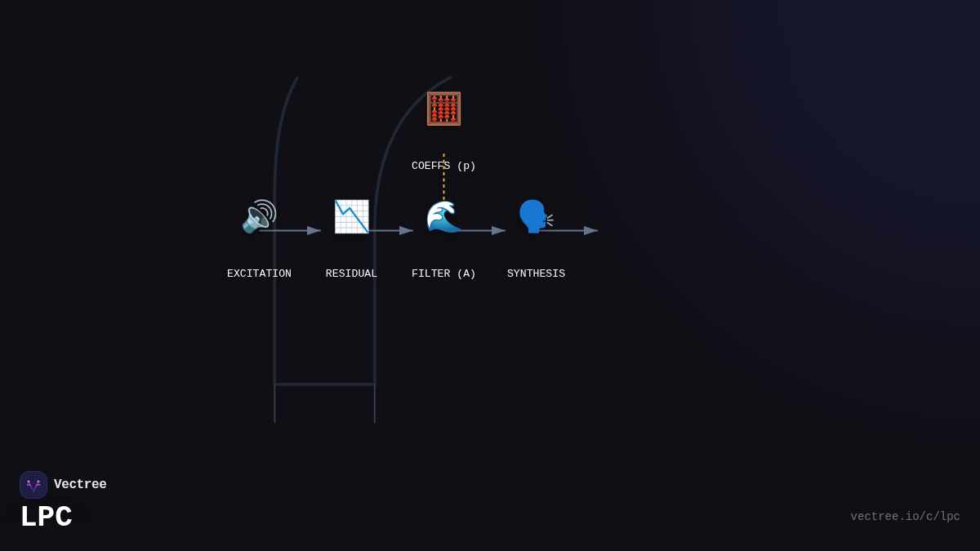Select the RESIDUAL text label
The width and height of the screenshot is (980, 551).
tap(351, 273)
